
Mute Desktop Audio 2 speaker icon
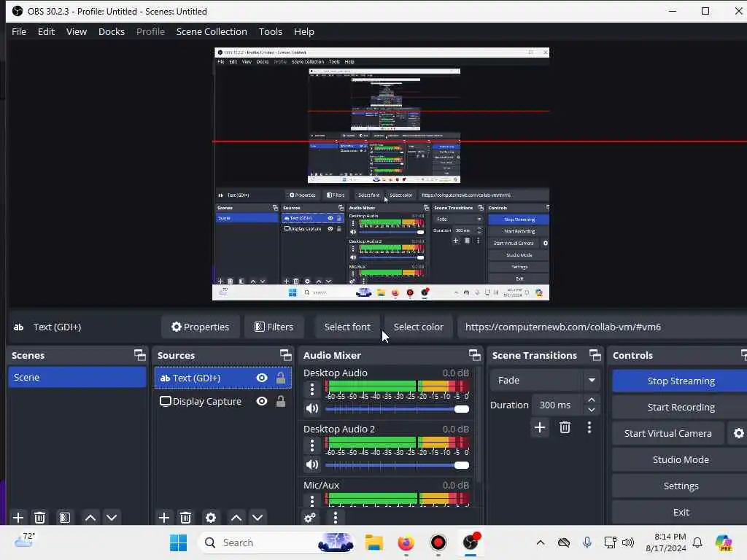(x=312, y=464)
